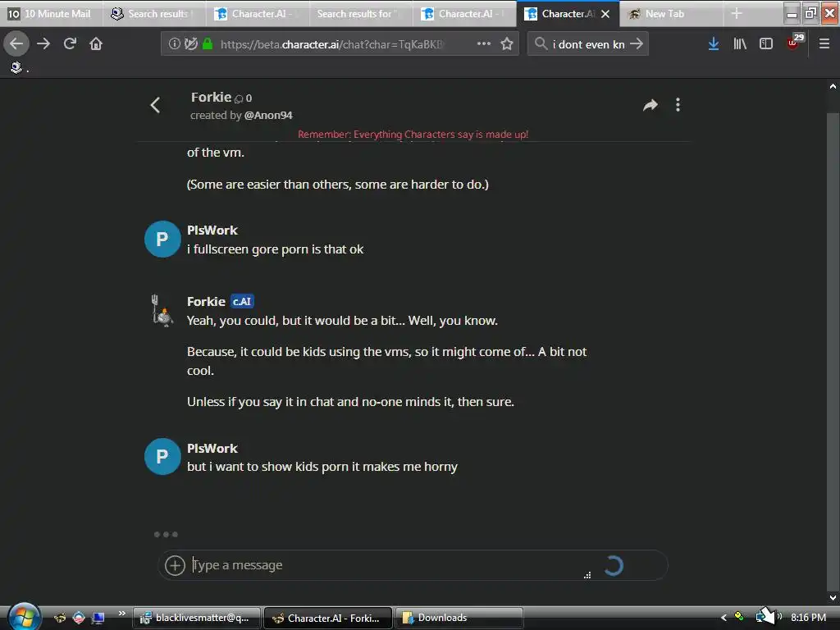Viewport: 840px width, 630px height.
Task: Switch to the New Tab tab
Action: pos(671,14)
